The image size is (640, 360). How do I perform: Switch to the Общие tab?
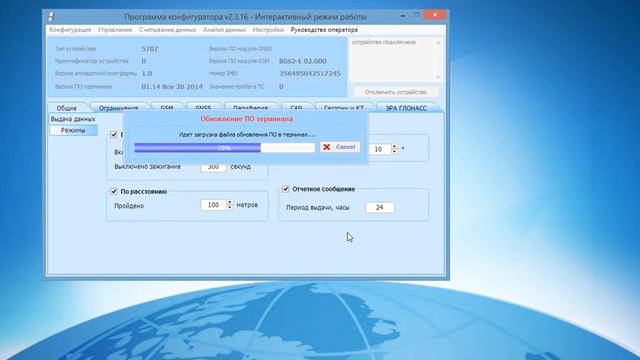tap(67, 108)
